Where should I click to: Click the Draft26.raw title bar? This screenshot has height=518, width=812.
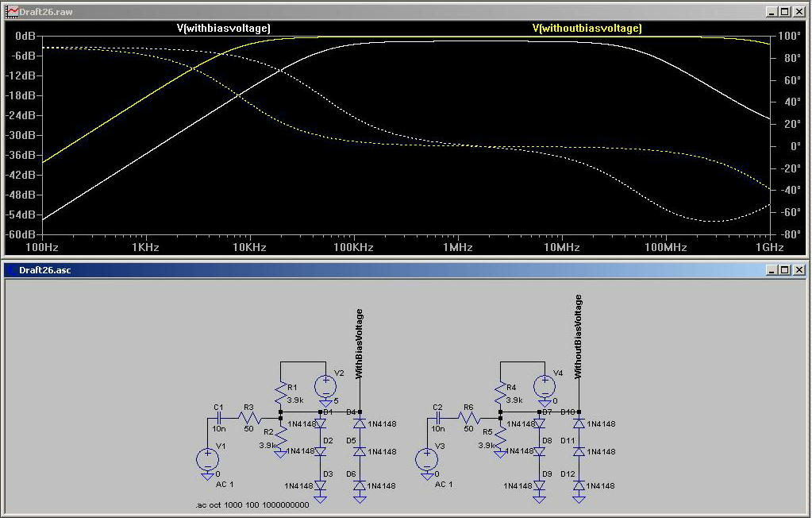pyautogui.click(x=406, y=11)
